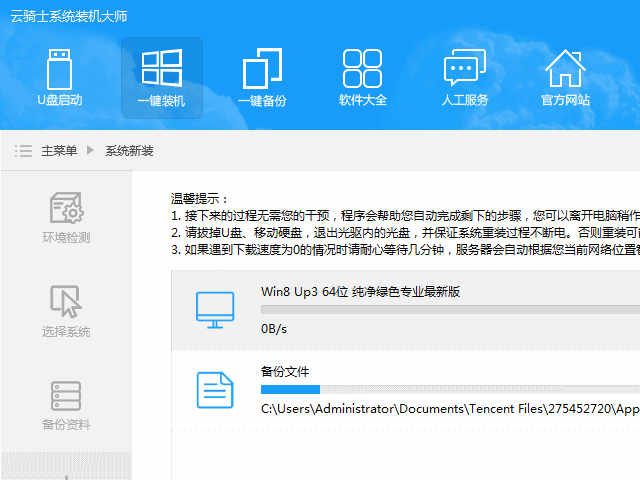Click the 备份文件 label
The image size is (640, 480).
[x=285, y=371]
